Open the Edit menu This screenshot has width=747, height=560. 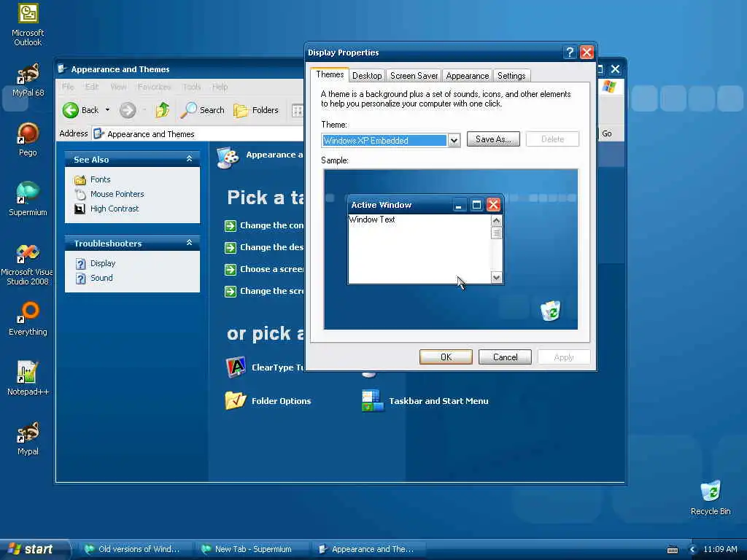(92, 87)
